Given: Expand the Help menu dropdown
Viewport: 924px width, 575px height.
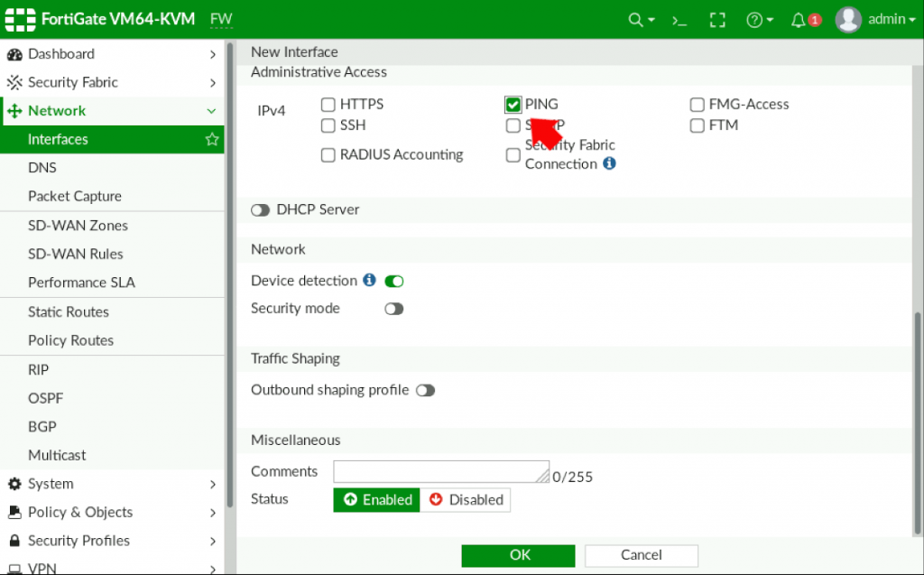Looking at the screenshot, I should pyautogui.click(x=756, y=18).
